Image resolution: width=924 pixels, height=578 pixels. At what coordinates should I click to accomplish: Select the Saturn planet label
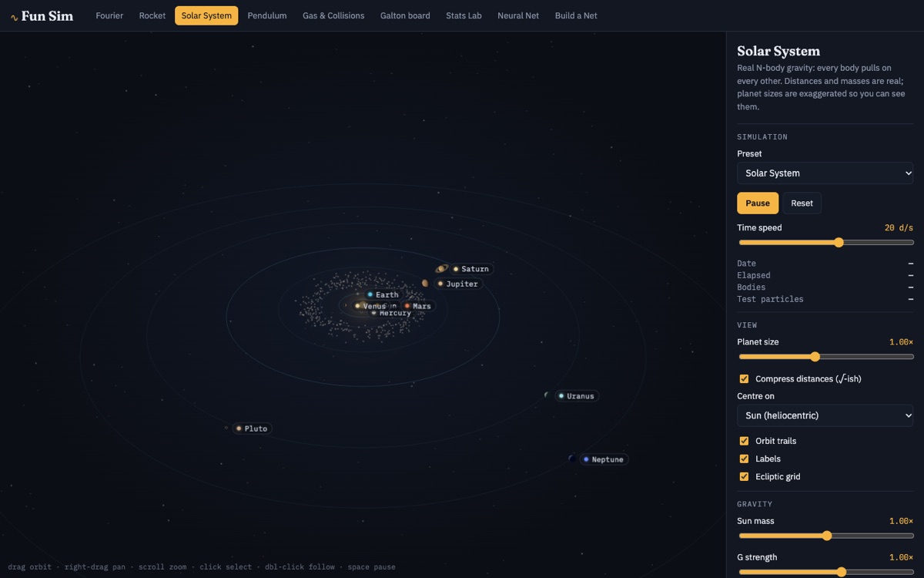coord(471,269)
